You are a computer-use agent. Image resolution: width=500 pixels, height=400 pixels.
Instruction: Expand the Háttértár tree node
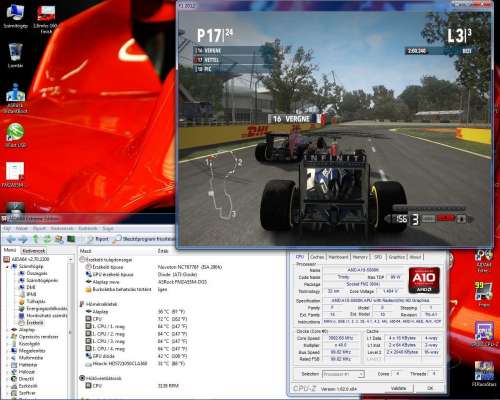[7, 365]
